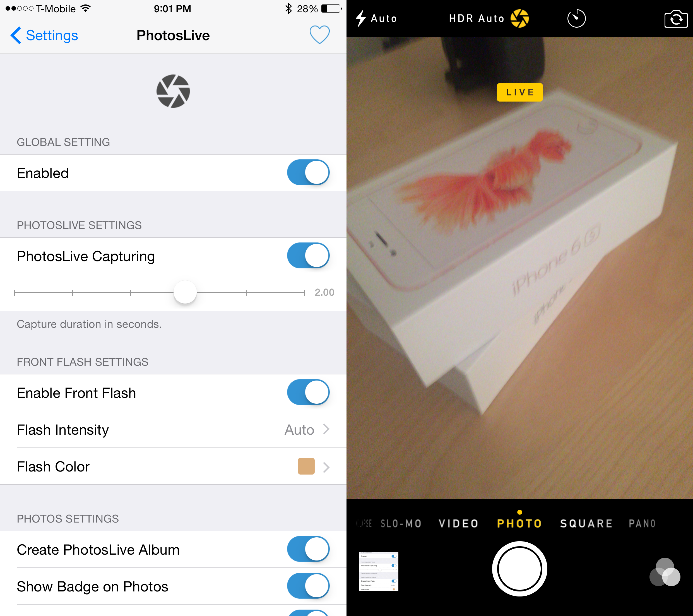693x616 pixels.
Task: Tap the LIVE badge indicator
Action: [x=520, y=92]
